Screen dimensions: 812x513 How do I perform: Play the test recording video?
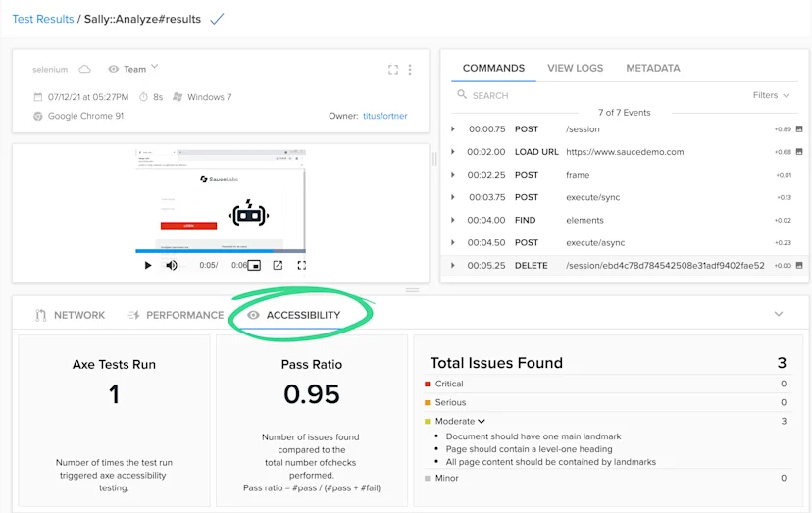point(147,265)
